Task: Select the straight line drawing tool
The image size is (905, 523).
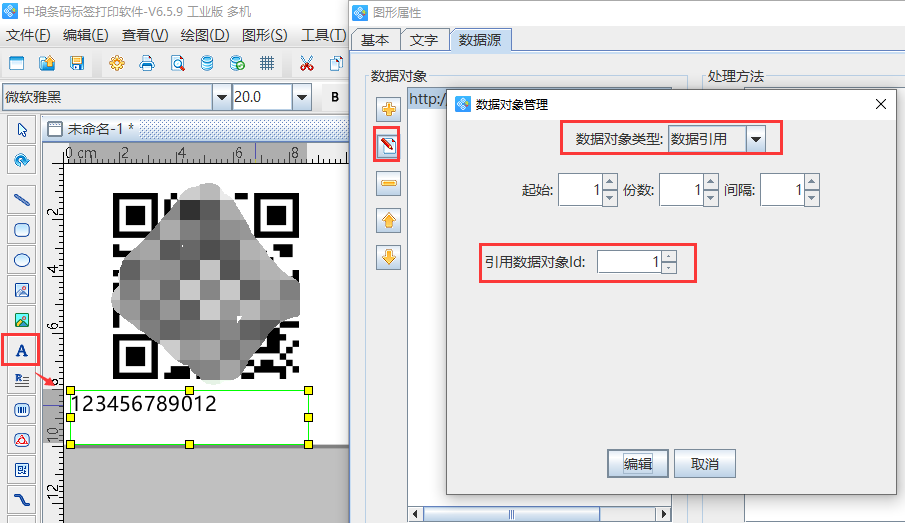Action: click(x=22, y=200)
